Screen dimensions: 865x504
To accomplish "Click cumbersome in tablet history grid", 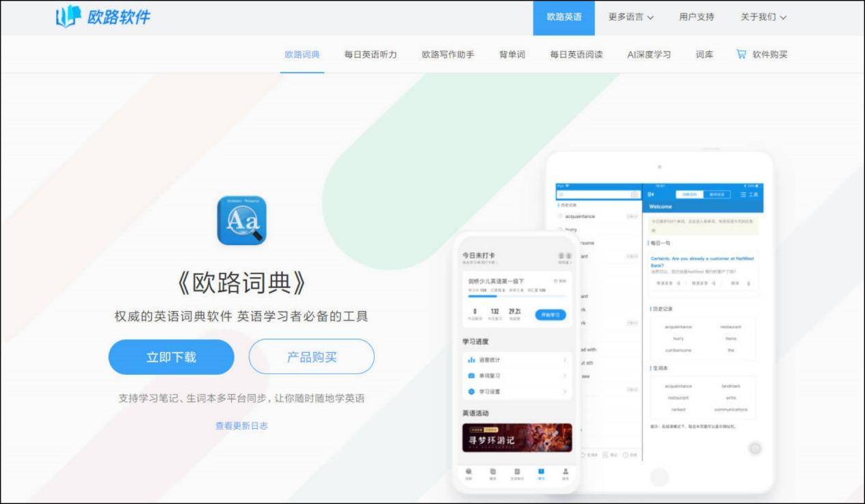I will [x=678, y=350].
